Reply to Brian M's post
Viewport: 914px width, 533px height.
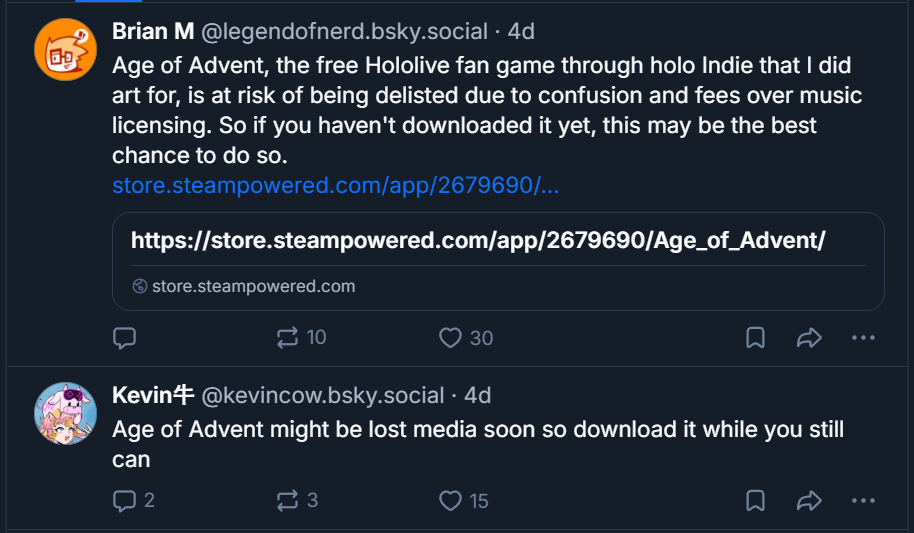pos(124,338)
